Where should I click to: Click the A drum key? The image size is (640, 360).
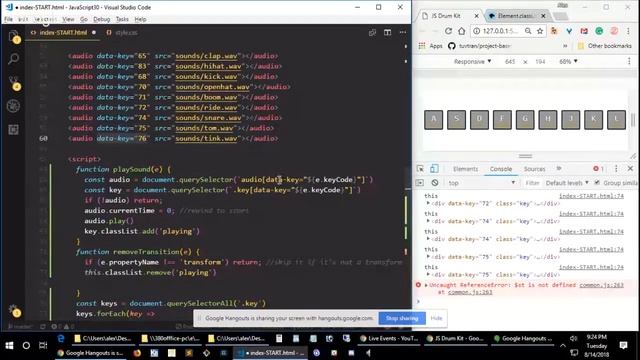[x=433, y=120]
